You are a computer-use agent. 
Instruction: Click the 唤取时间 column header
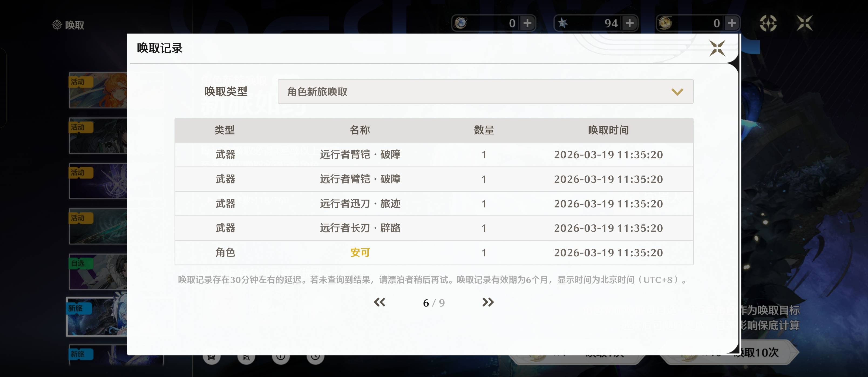point(608,130)
